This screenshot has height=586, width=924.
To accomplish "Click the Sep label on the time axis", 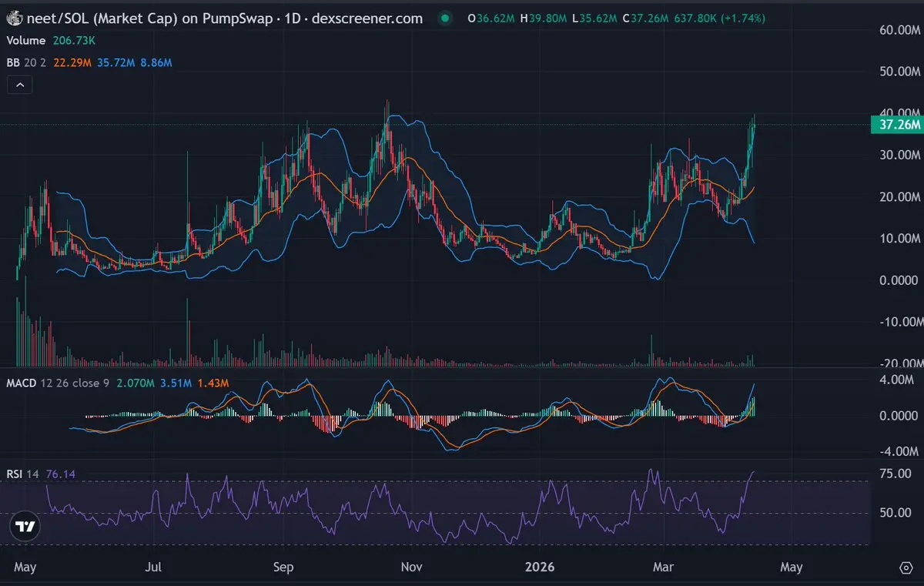I will [x=283, y=568].
